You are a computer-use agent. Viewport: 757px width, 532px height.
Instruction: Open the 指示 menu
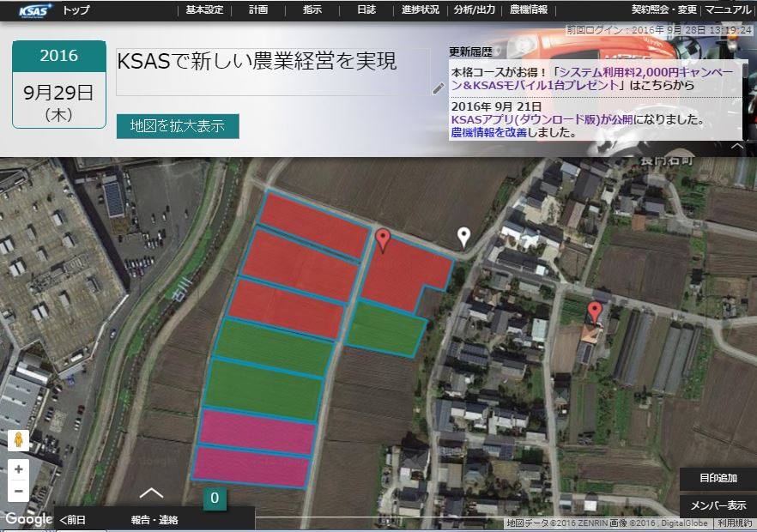pos(312,9)
